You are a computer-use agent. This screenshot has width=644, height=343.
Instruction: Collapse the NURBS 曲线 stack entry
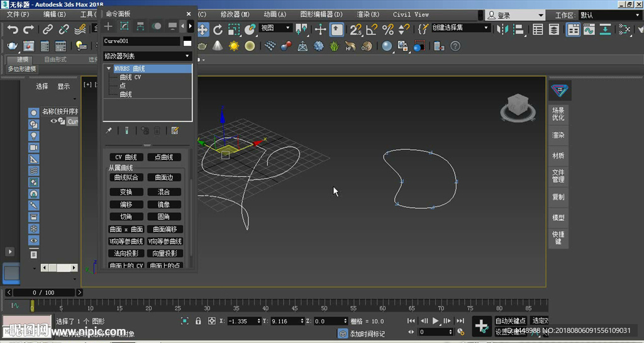coord(109,69)
